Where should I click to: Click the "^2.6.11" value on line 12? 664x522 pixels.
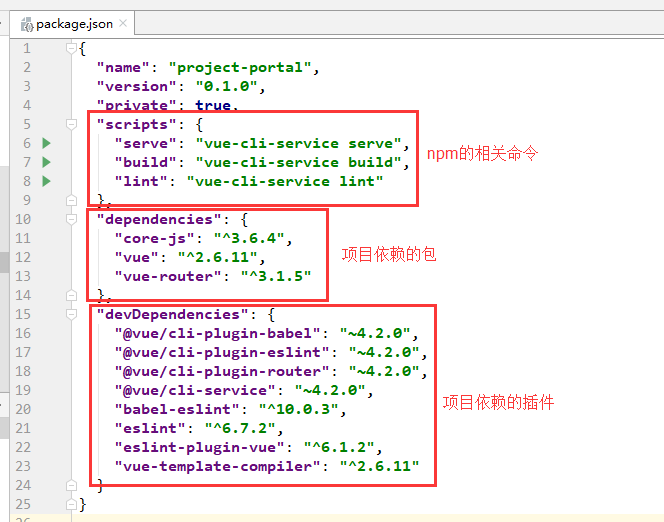[x=218, y=257]
